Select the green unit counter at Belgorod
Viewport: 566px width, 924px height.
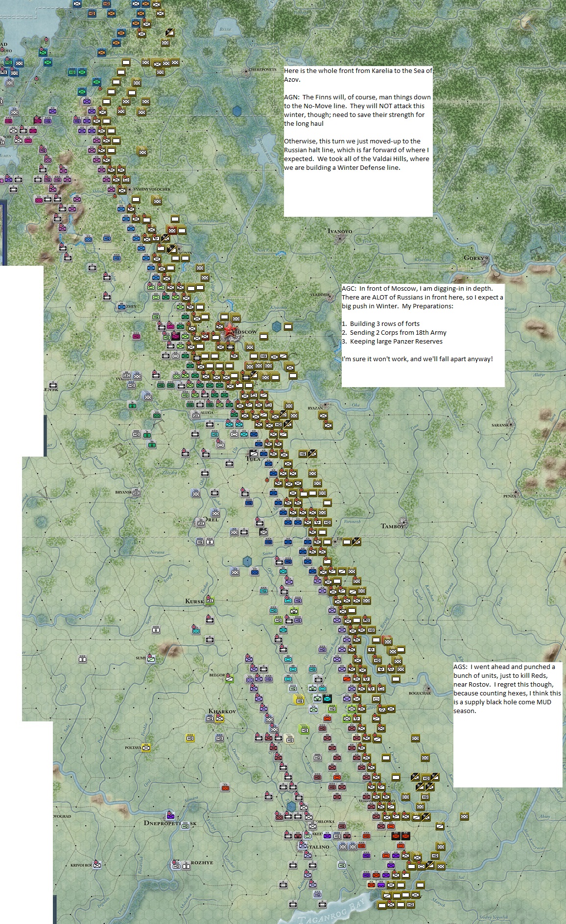coord(229,678)
